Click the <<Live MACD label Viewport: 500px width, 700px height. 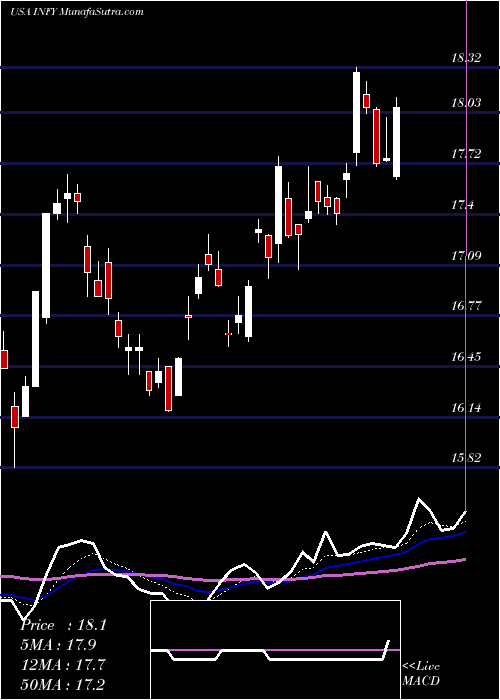421,674
